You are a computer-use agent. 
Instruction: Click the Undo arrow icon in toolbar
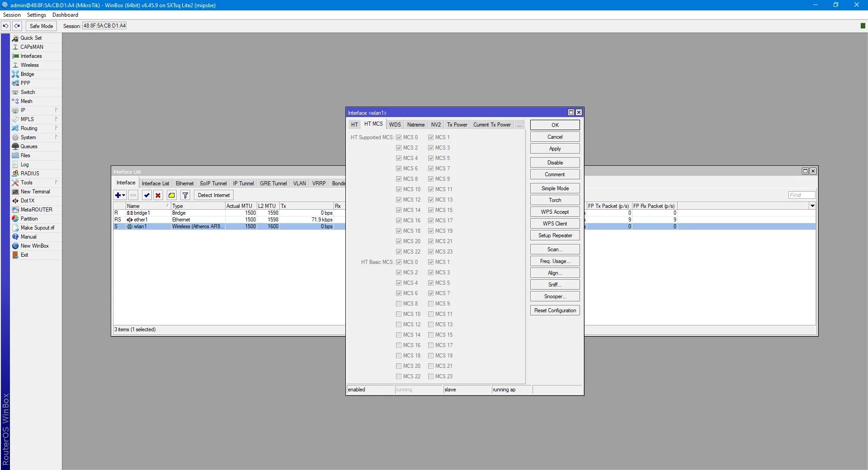[x=5, y=26]
